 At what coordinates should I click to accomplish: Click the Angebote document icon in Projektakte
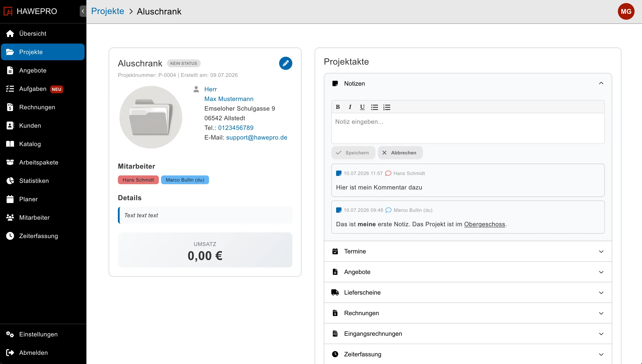click(335, 272)
